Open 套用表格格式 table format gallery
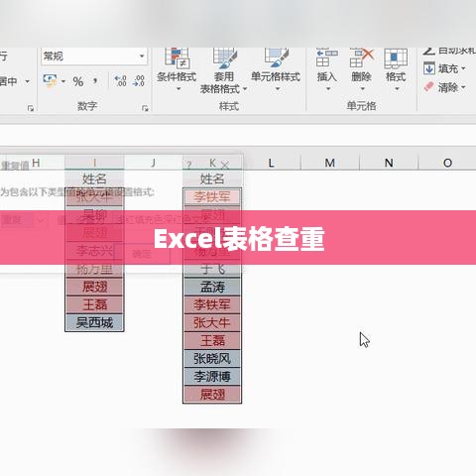Viewport: 476px width, 476px height. tap(224, 70)
